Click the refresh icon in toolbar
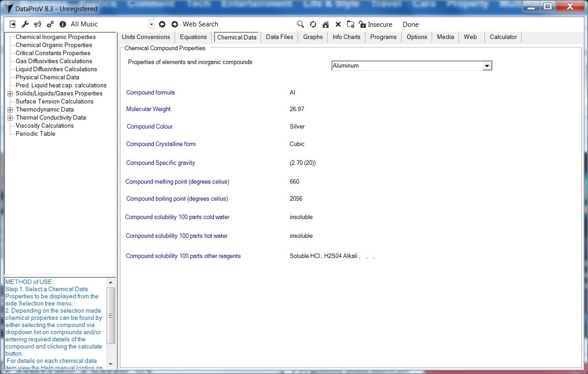The width and height of the screenshot is (588, 374). 313,25
